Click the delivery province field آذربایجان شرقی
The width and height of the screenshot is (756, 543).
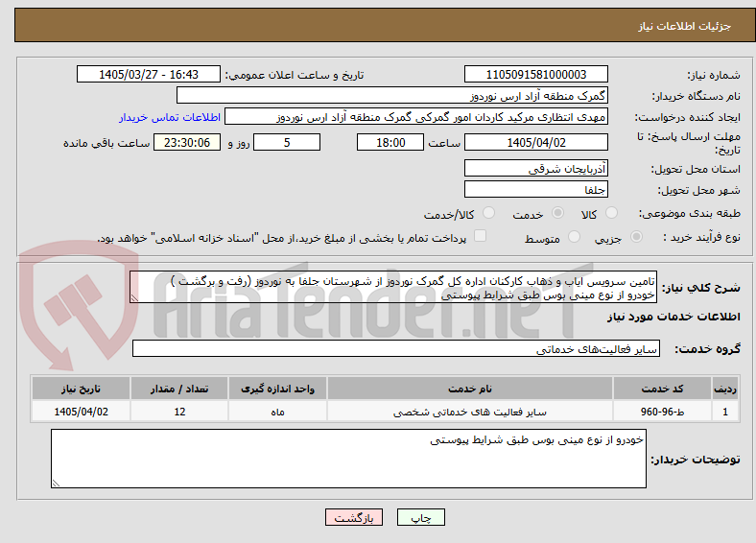click(x=536, y=168)
